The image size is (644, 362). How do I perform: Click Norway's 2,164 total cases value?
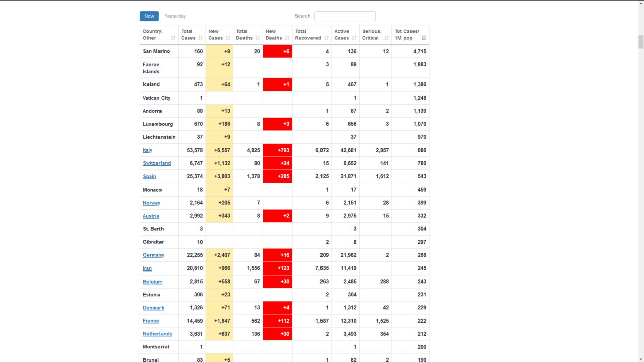196,203
